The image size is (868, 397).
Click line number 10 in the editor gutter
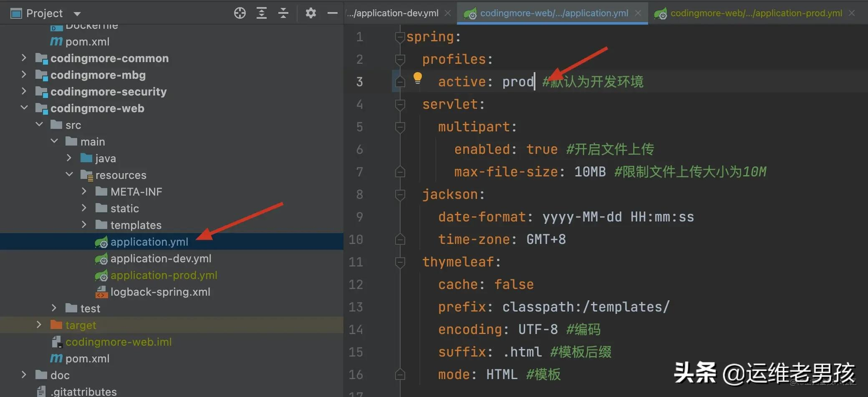point(356,239)
